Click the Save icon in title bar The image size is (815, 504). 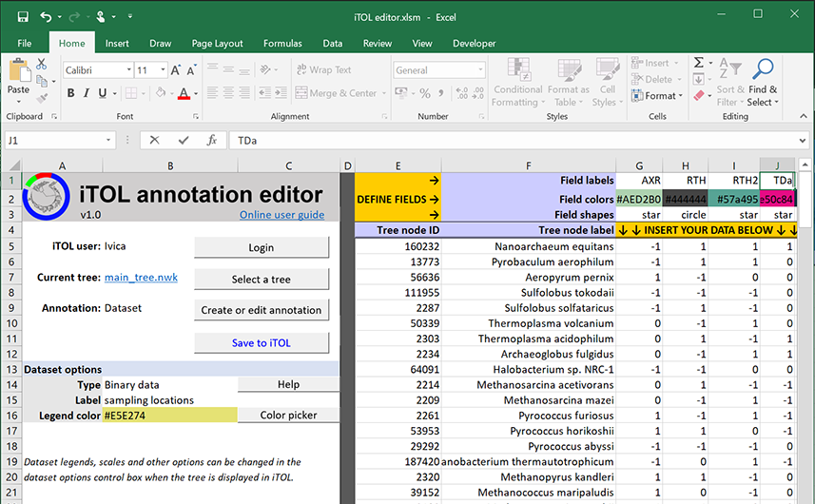[x=23, y=16]
